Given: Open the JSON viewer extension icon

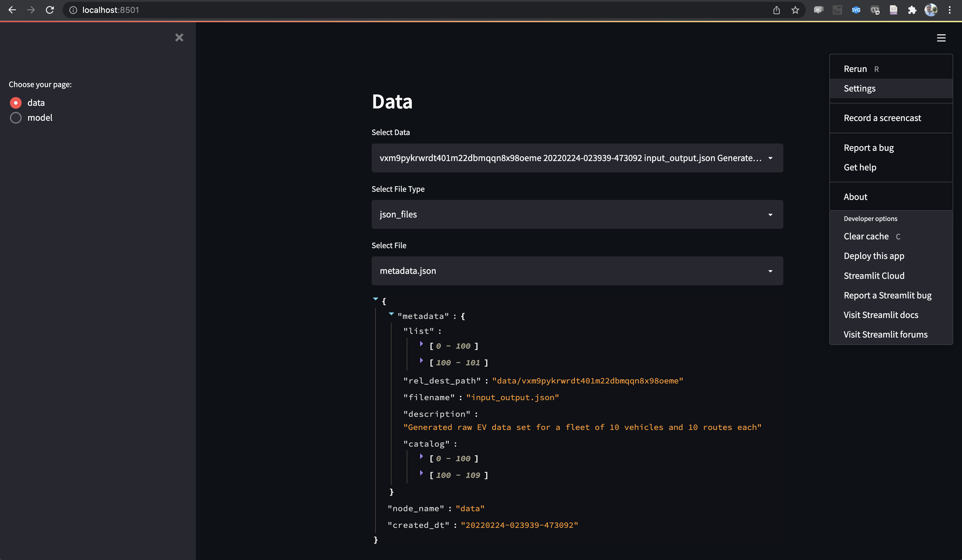Looking at the screenshot, I should 894,10.
